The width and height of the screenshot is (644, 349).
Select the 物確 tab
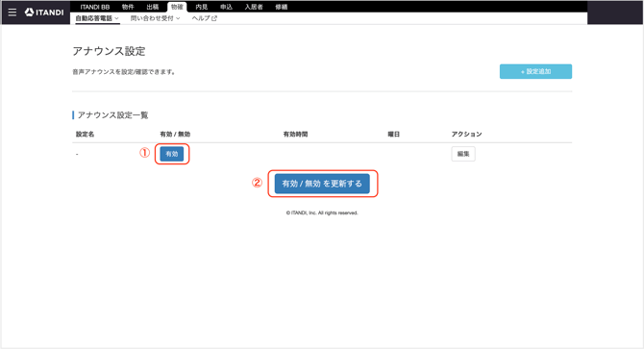(x=177, y=7)
